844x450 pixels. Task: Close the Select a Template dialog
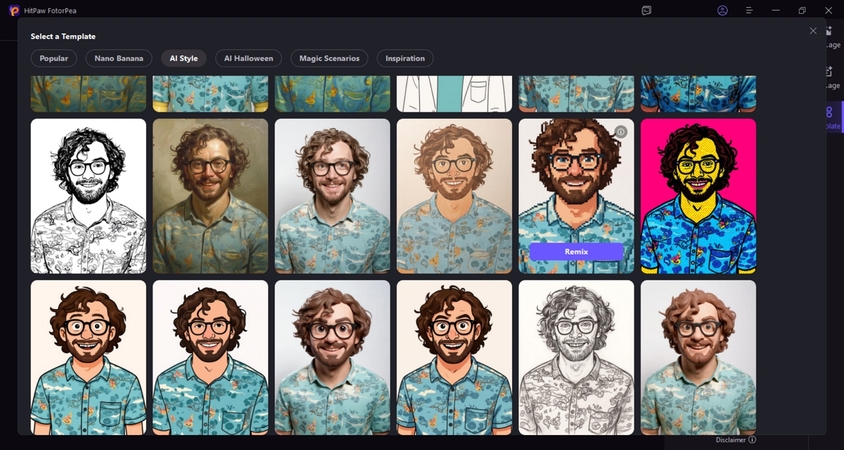point(813,31)
